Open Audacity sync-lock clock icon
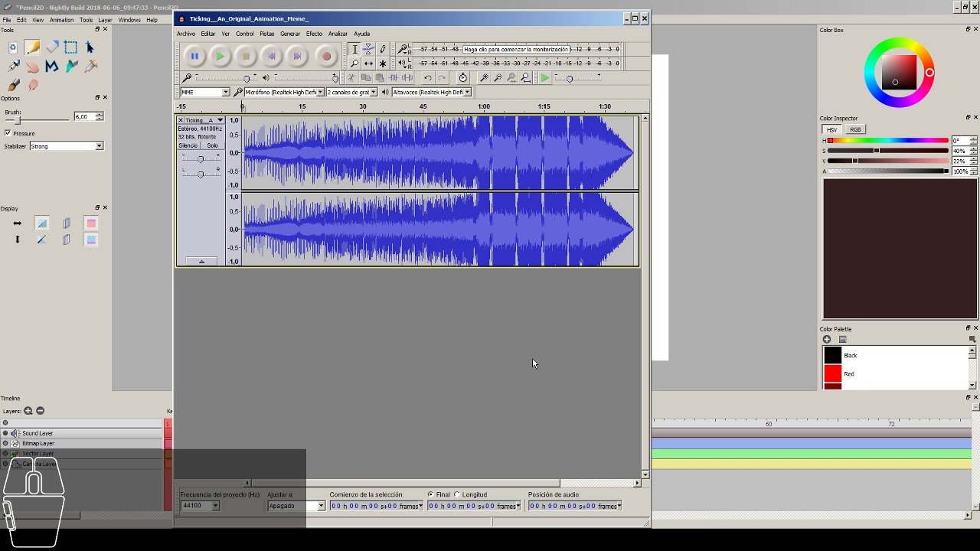The width and height of the screenshot is (980, 551). point(462,78)
